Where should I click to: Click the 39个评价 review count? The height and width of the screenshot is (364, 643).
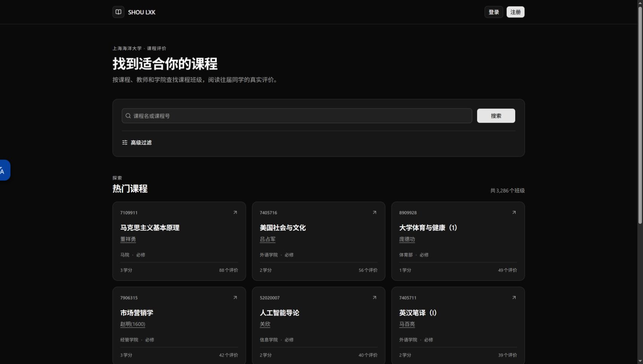coord(508,355)
